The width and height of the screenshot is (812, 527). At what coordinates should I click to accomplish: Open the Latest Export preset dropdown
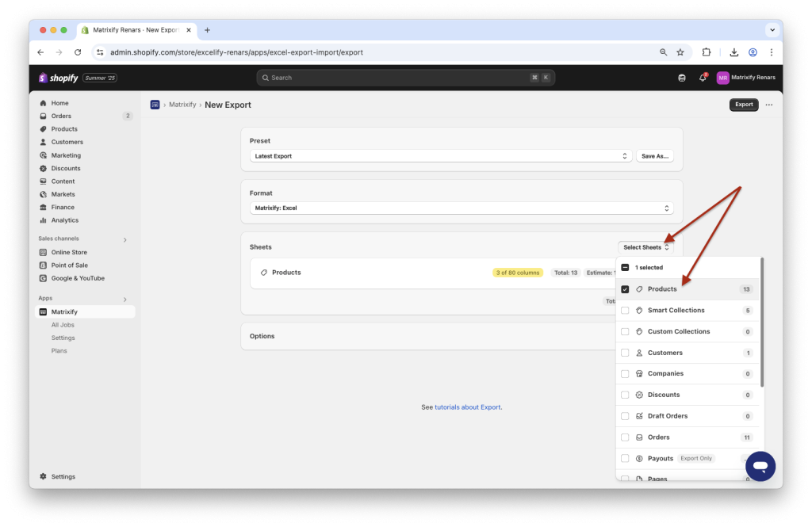(x=440, y=155)
